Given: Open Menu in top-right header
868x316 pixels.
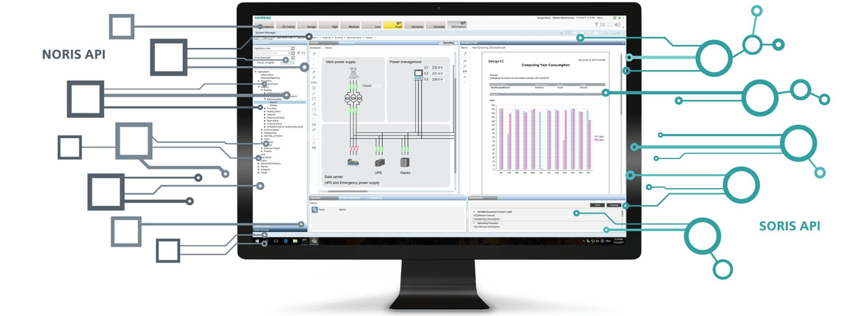Looking at the screenshot, I should tap(600, 18).
